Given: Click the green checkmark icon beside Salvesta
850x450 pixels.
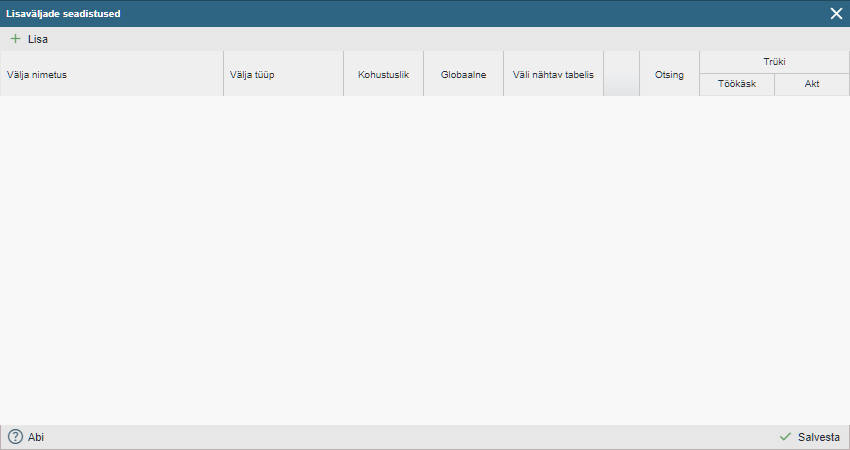Looking at the screenshot, I should [x=785, y=437].
